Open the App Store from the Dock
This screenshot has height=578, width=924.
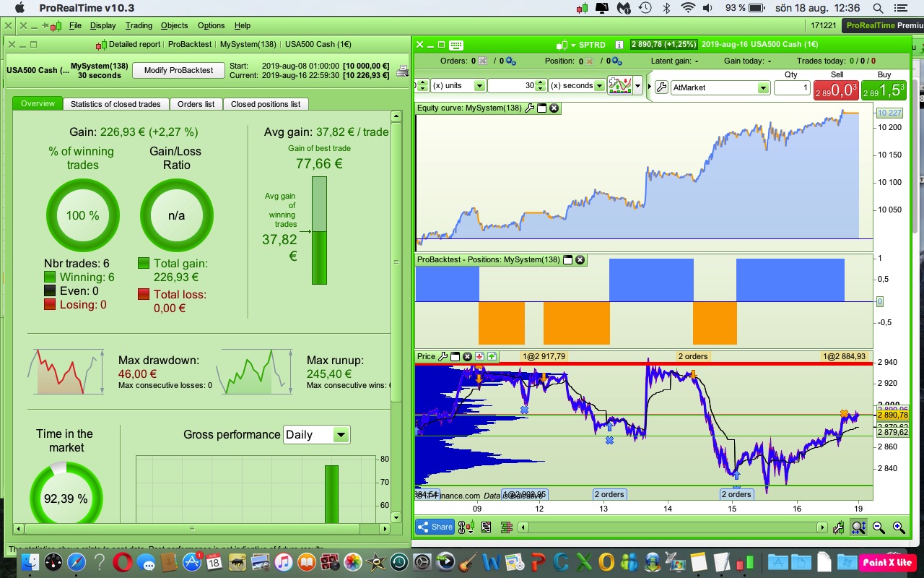point(191,561)
